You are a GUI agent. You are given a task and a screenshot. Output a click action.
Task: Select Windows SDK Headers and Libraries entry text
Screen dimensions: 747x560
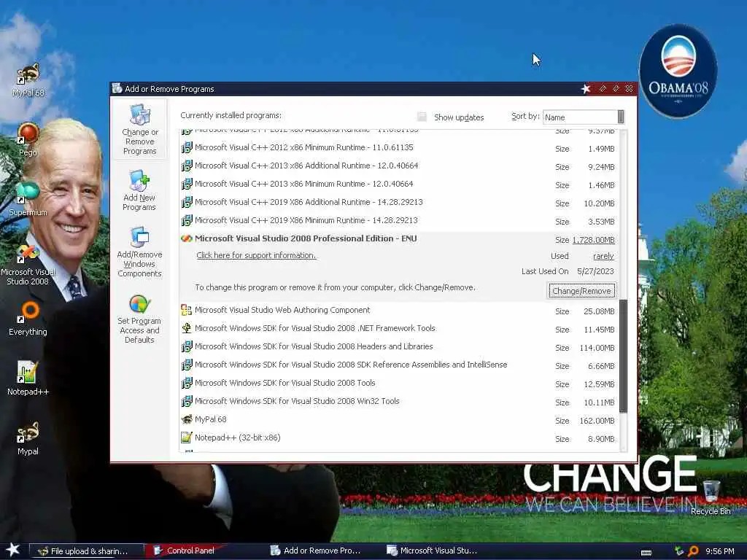click(x=314, y=346)
